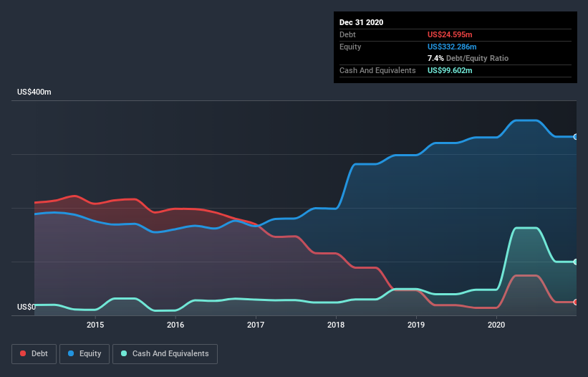The height and width of the screenshot is (377, 588).
Task: Click the Cash And Equivalents tooltip label
Action: point(377,70)
